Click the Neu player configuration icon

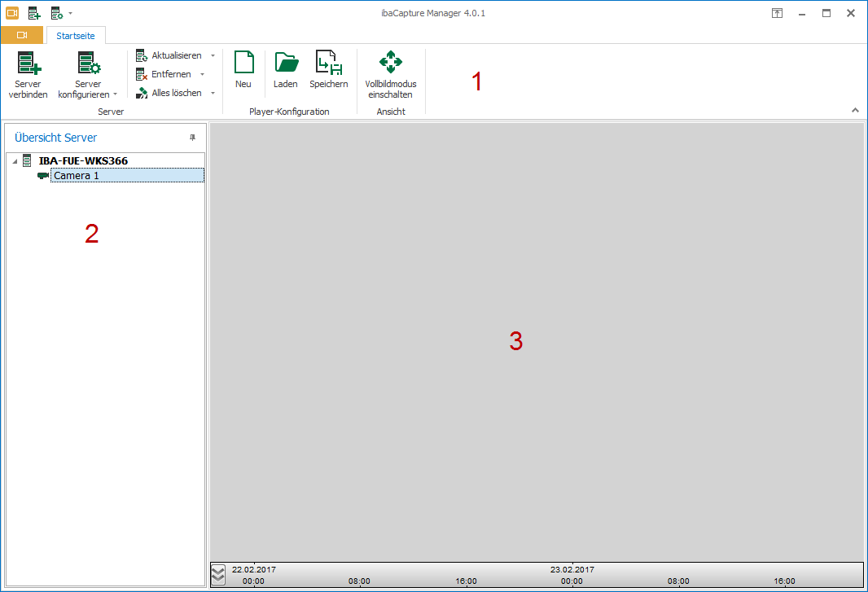click(243, 63)
